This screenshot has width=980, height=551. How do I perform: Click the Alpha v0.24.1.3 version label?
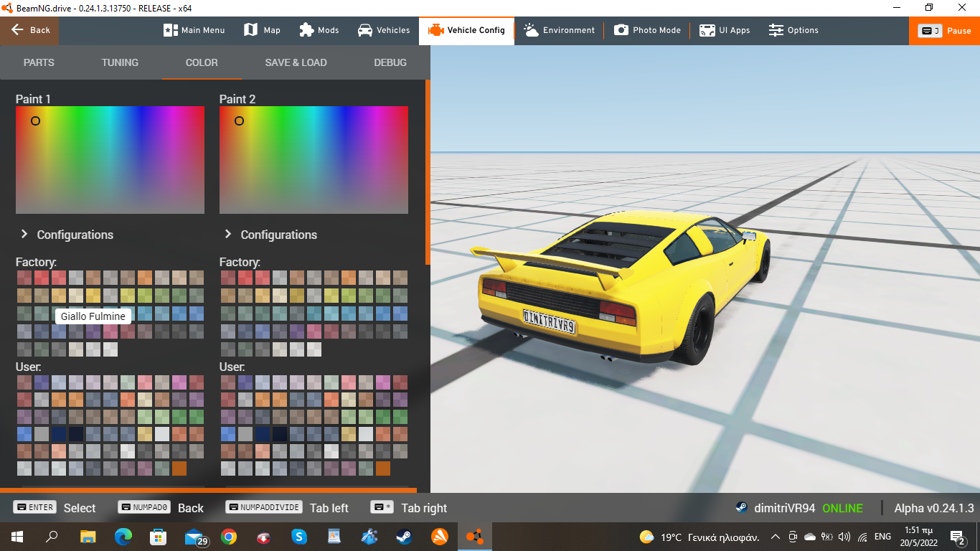coord(934,508)
